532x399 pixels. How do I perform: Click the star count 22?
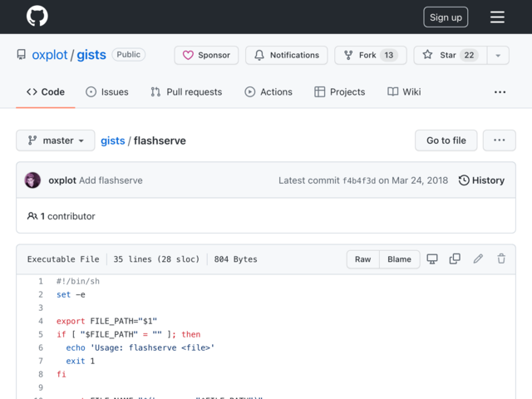click(469, 55)
